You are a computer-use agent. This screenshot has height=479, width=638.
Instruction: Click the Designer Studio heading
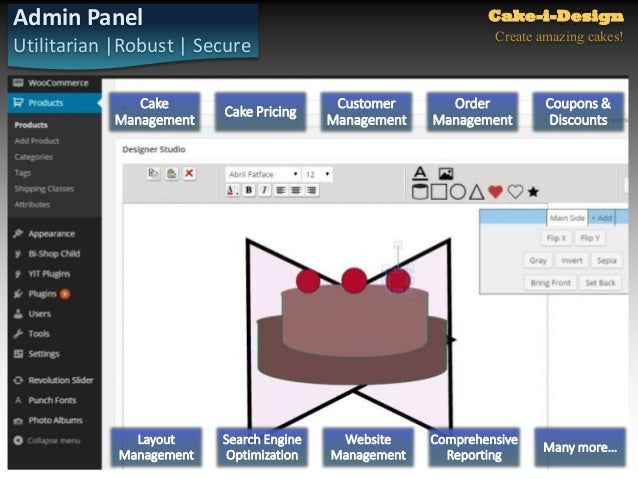[154, 149]
